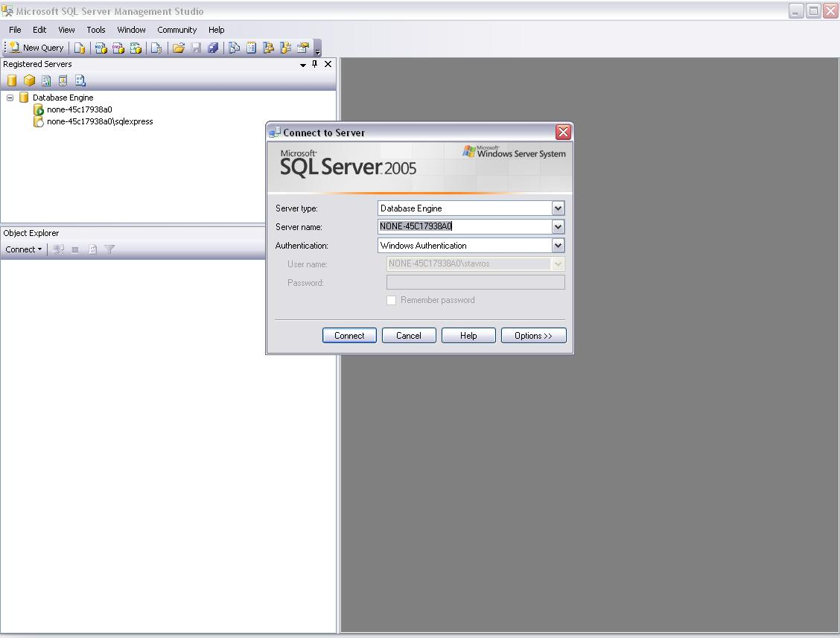840x638 pixels.
Task: Open the Community menu
Action: coord(176,30)
